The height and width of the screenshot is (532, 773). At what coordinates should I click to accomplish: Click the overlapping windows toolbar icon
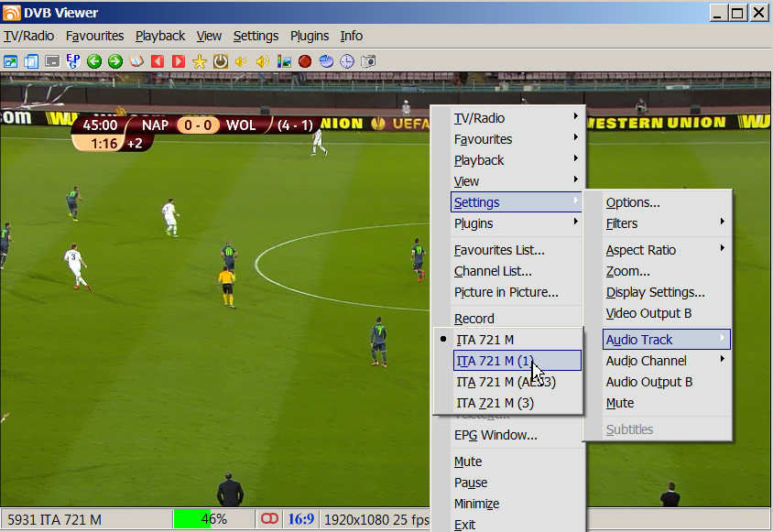31,61
